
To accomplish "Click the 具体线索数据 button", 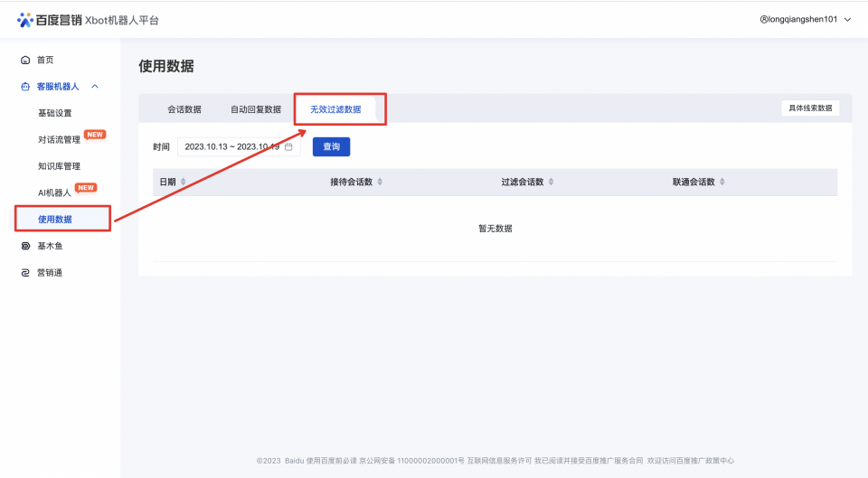I will click(x=810, y=108).
